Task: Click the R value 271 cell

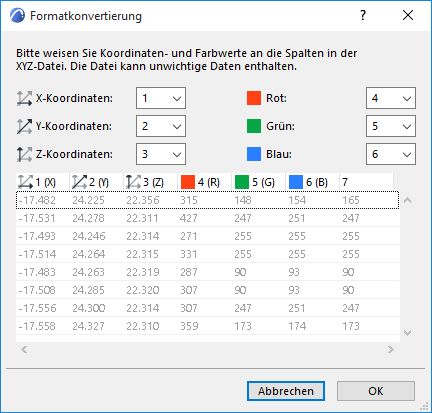Action: (x=189, y=236)
